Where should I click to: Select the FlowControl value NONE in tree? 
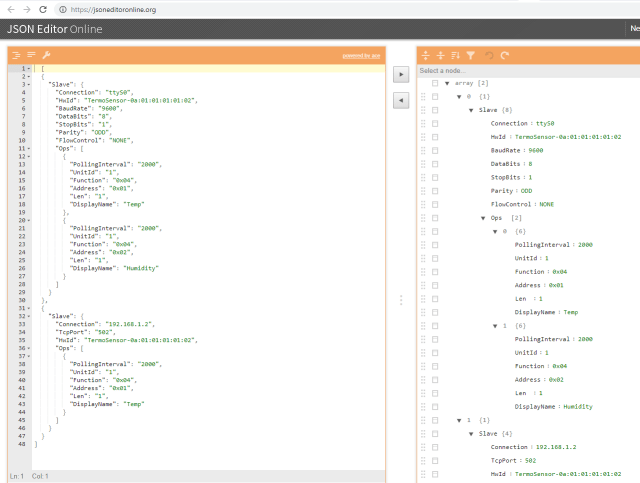click(547, 204)
